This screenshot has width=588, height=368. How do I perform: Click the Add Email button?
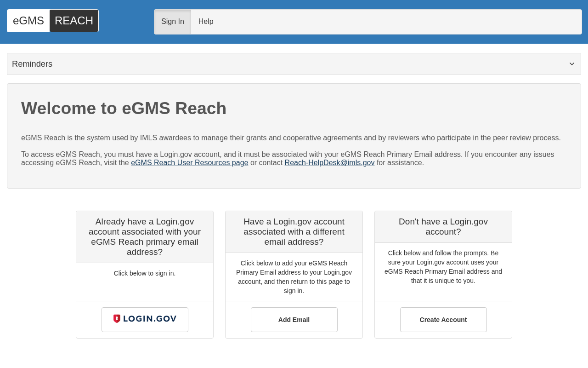click(294, 320)
